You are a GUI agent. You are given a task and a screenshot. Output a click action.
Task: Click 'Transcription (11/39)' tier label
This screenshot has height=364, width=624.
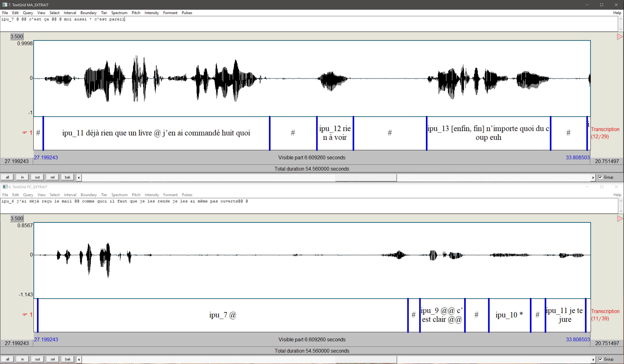pyautogui.click(x=605, y=315)
